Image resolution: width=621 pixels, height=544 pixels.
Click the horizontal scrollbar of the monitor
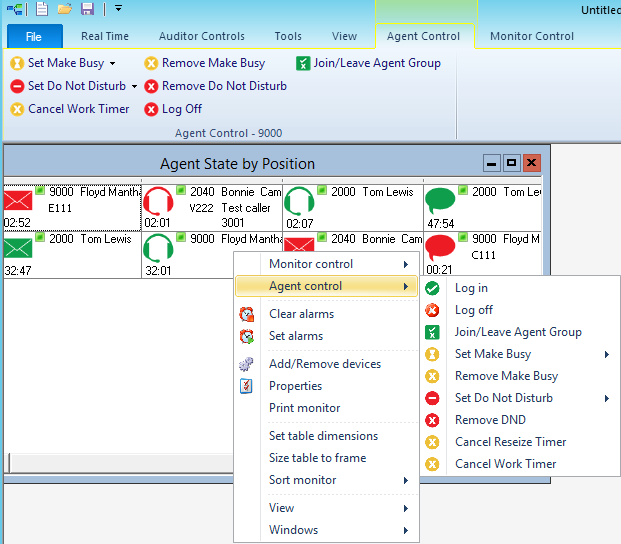coord(120,462)
